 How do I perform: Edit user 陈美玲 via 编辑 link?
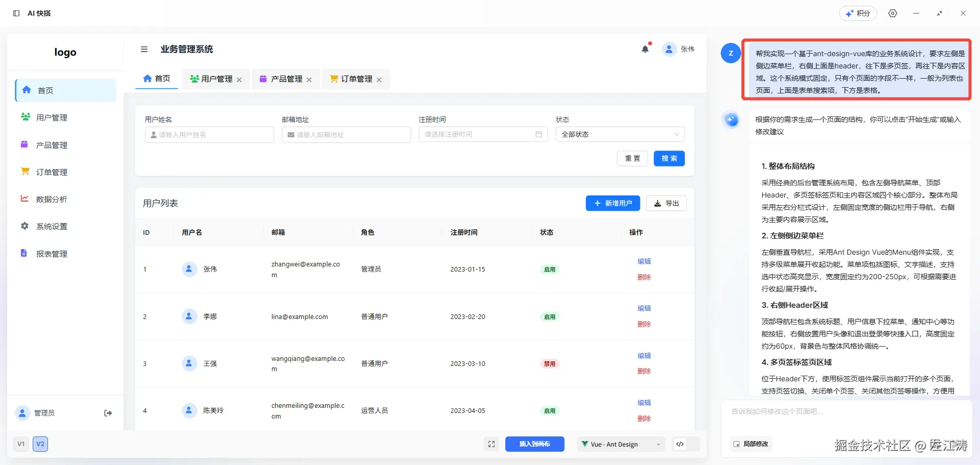pos(644,403)
